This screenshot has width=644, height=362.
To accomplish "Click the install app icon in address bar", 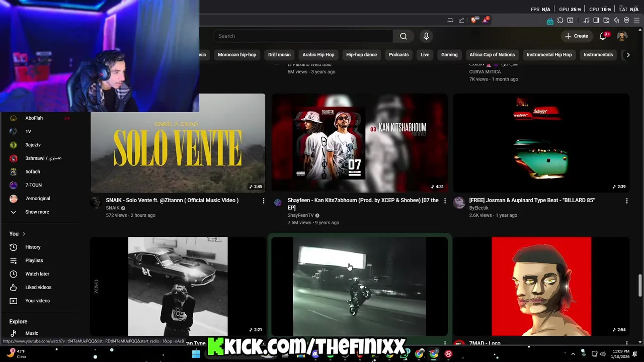I will [x=450, y=20].
